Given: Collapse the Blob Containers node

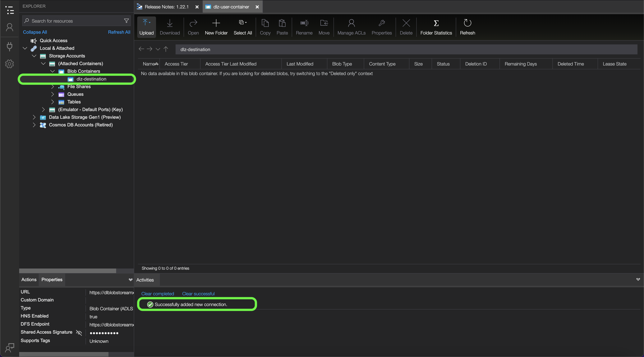Looking at the screenshot, I should tap(53, 71).
